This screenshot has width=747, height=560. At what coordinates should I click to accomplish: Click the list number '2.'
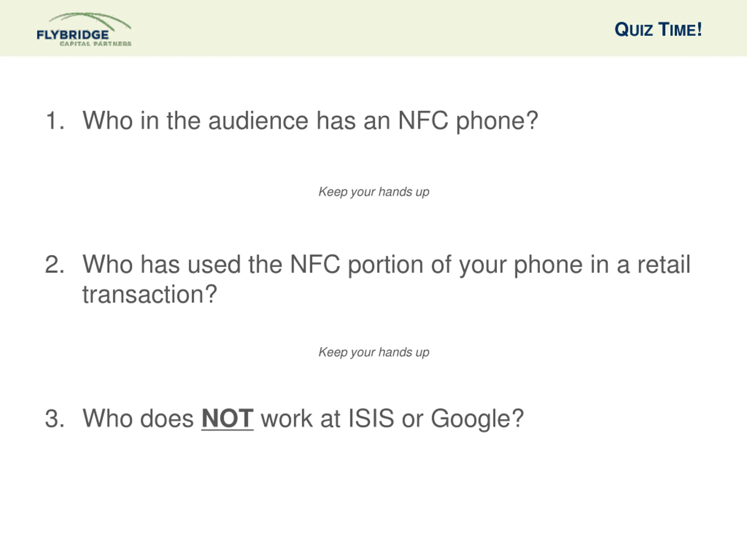54,264
